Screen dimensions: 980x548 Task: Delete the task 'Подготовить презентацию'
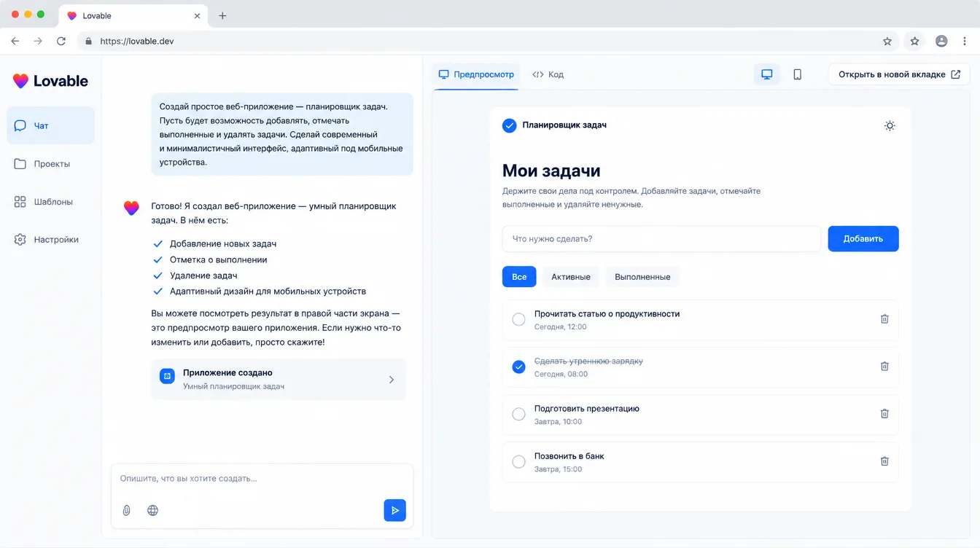click(x=884, y=414)
